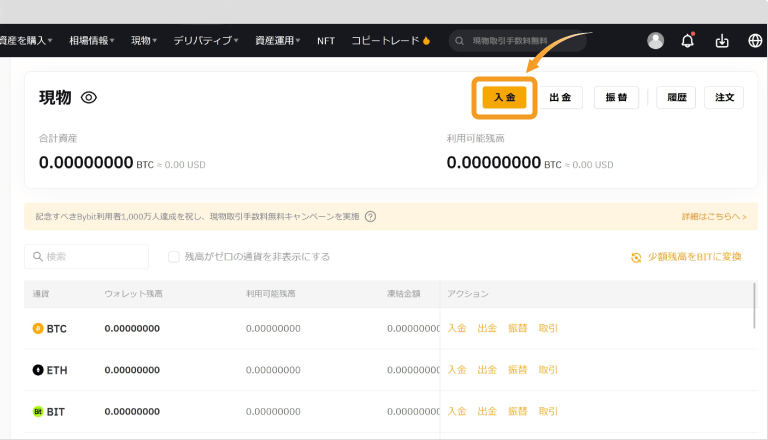Expand the デリバティブ dropdown menu
768x440 pixels.
click(206, 41)
